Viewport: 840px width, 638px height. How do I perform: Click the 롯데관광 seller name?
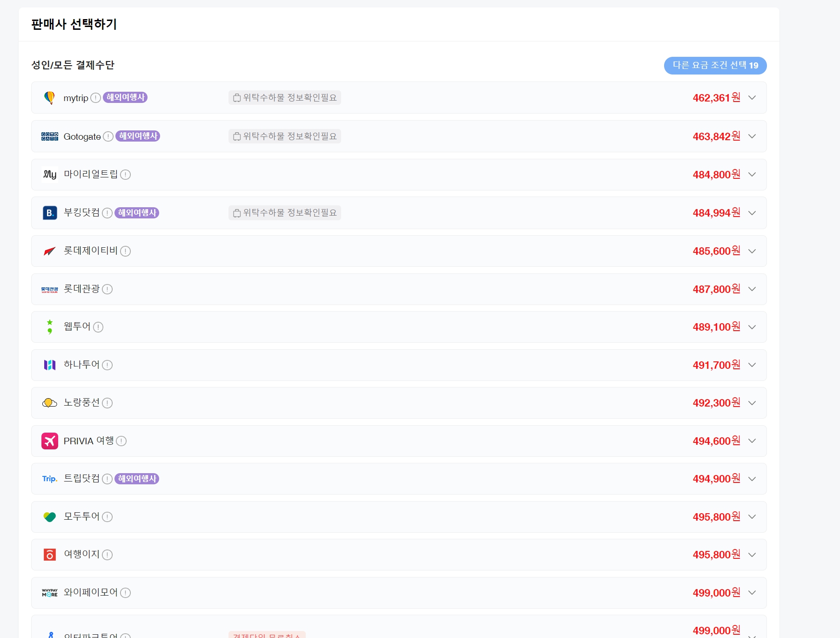(82, 289)
